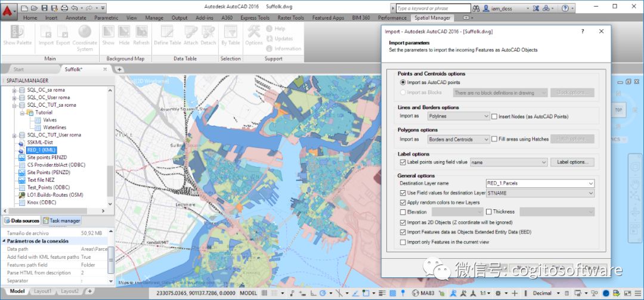Screen dimensions: 644x300
Task: Click the Refresh background map icon
Action: [141, 32]
